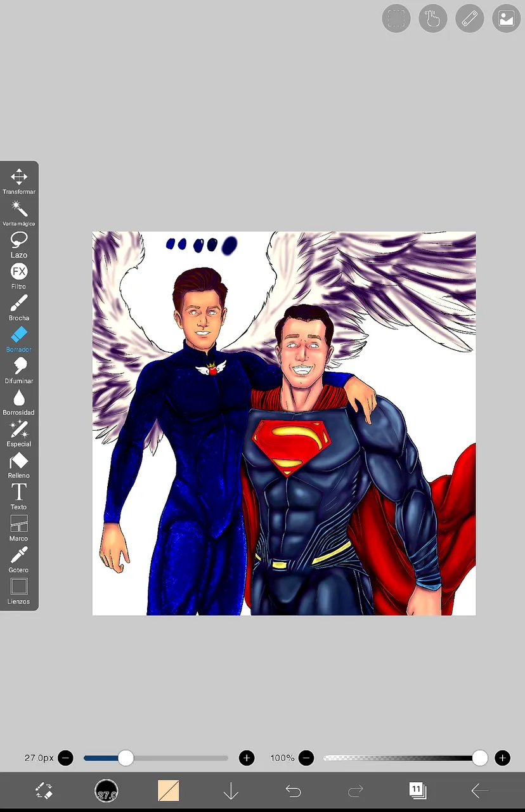Increase brush size with plus button
The image size is (525, 812).
pyautogui.click(x=247, y=758)
